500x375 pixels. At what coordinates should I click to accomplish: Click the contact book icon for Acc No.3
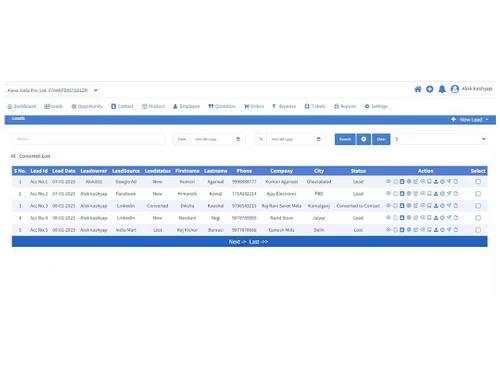click(402, 206)
